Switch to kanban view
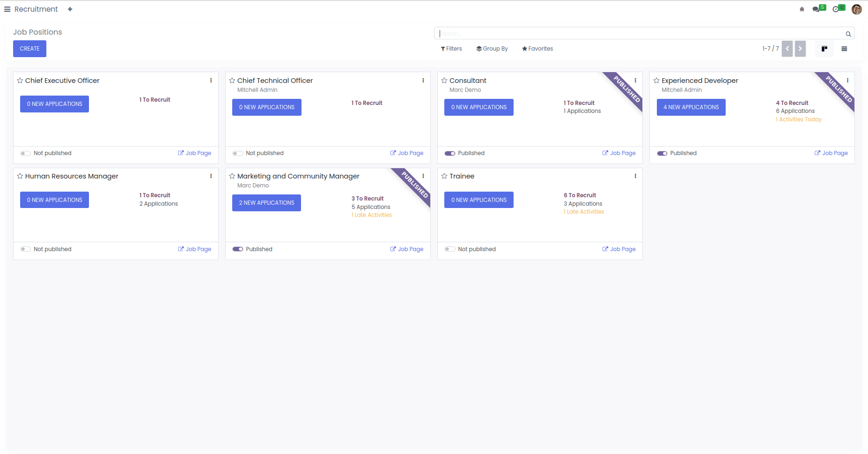The image size is (868, 454). tap(824, 49)
